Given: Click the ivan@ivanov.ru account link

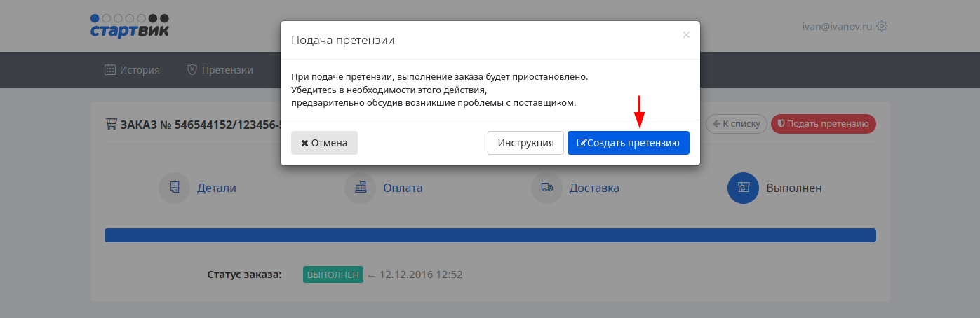Looking at the screenshot, I should (x=837, y=26).
